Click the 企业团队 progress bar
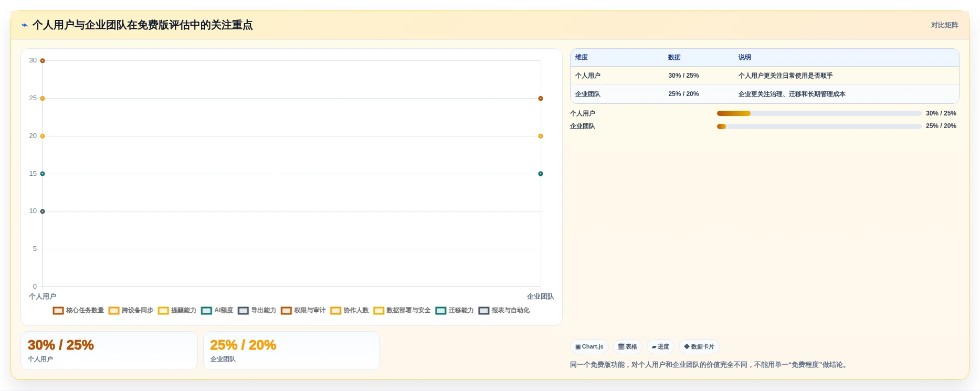Image resolution: width=980 pixels, height=391 pixels. [819, 126]
